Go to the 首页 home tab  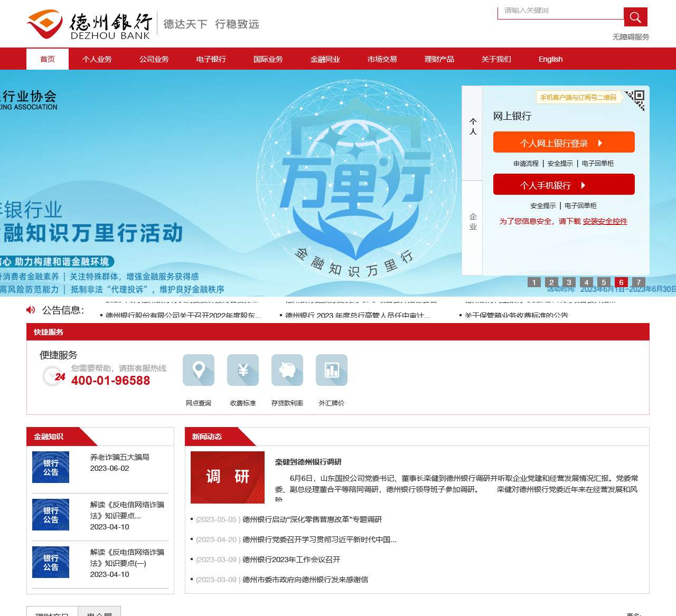48,59
